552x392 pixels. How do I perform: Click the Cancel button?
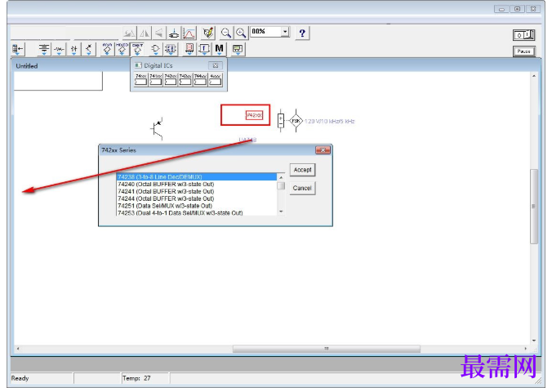point(302,188)
